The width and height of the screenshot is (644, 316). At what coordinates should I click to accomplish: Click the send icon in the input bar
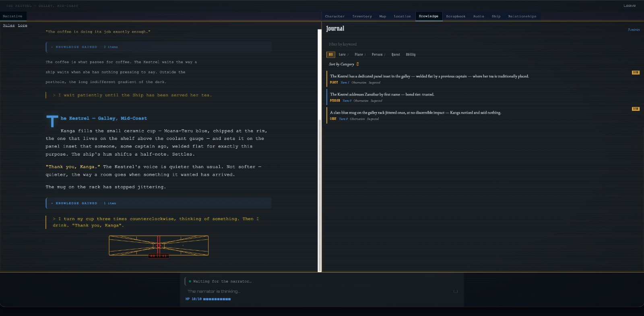point(455,291)
